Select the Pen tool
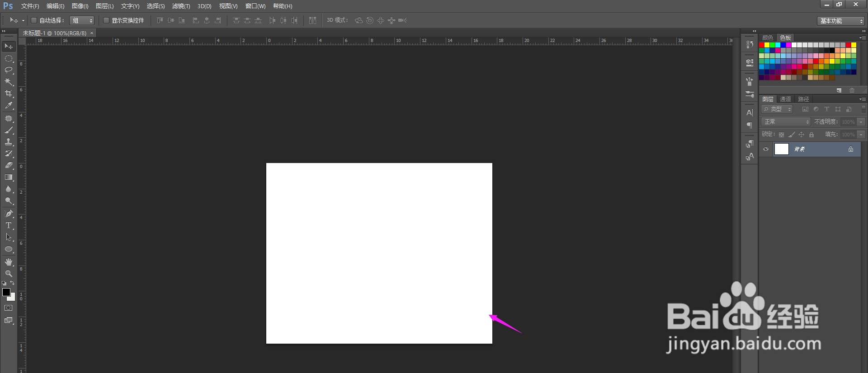The width and height of the screenshot is (868, 373). tap(9, 214)
